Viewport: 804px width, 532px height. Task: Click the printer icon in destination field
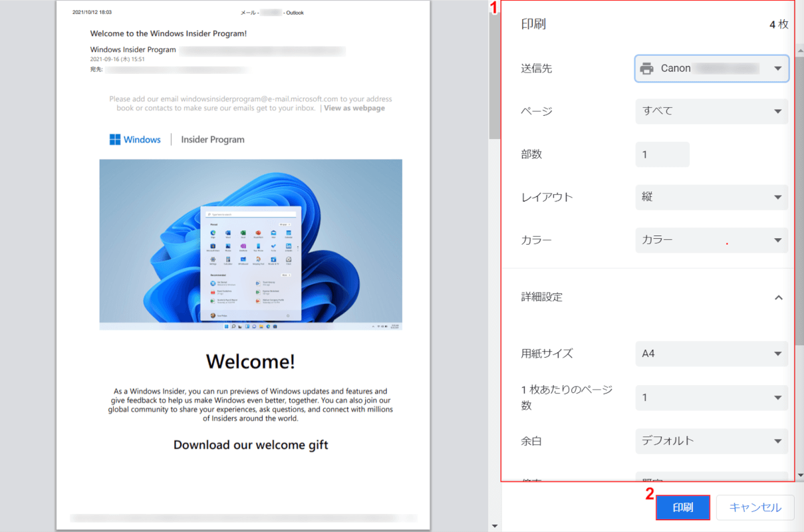(x=646, y=68)
